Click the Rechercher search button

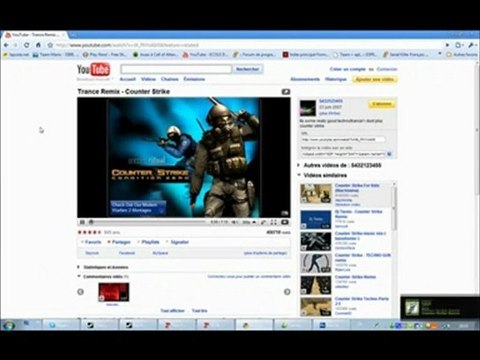click(248, 69)
